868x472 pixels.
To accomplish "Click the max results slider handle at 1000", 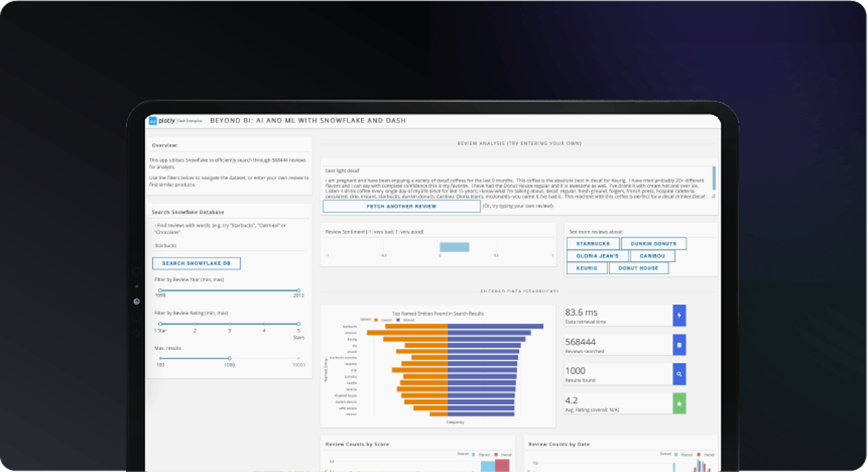I will click(229, 358).
